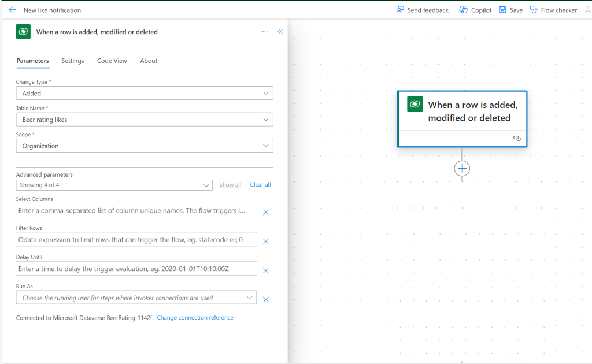Click into the Filter Rows input field
The height and width of the screenshot is (364, 592).
[x=136, y=239]
